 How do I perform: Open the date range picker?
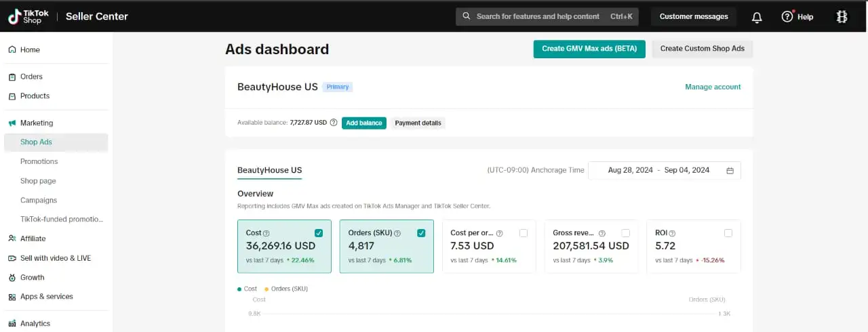[658, 171]
